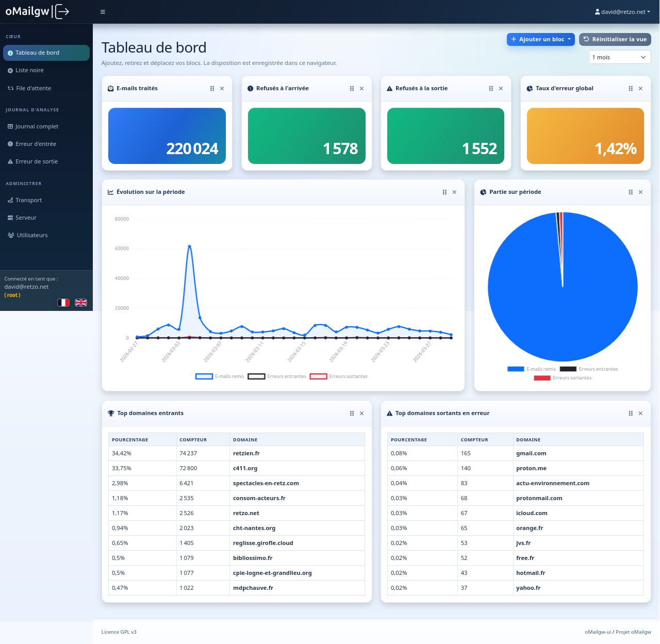Switch language with the UK flag
This screenshot has width=660, height=644.
click(x=81, y=303)
